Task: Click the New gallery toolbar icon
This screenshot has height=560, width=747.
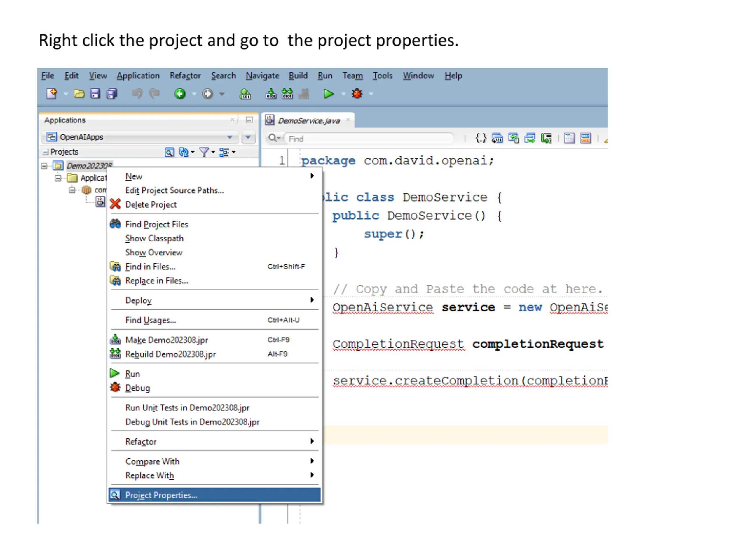Action: pyautogui.click(x=52, y=94)
